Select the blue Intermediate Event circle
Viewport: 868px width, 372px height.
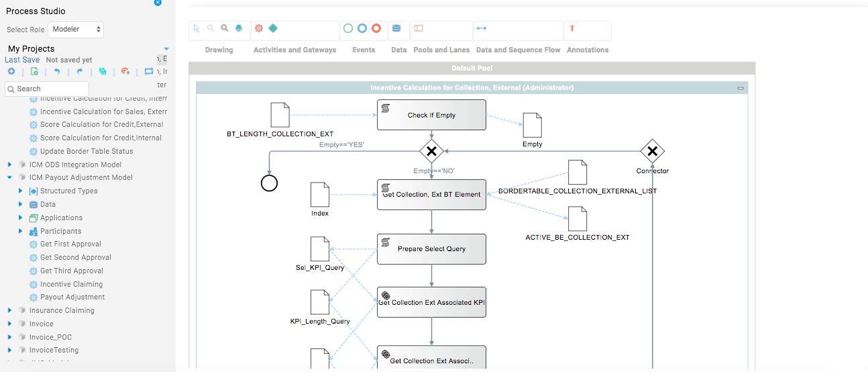pyautogui.click(x=362, y=28)
